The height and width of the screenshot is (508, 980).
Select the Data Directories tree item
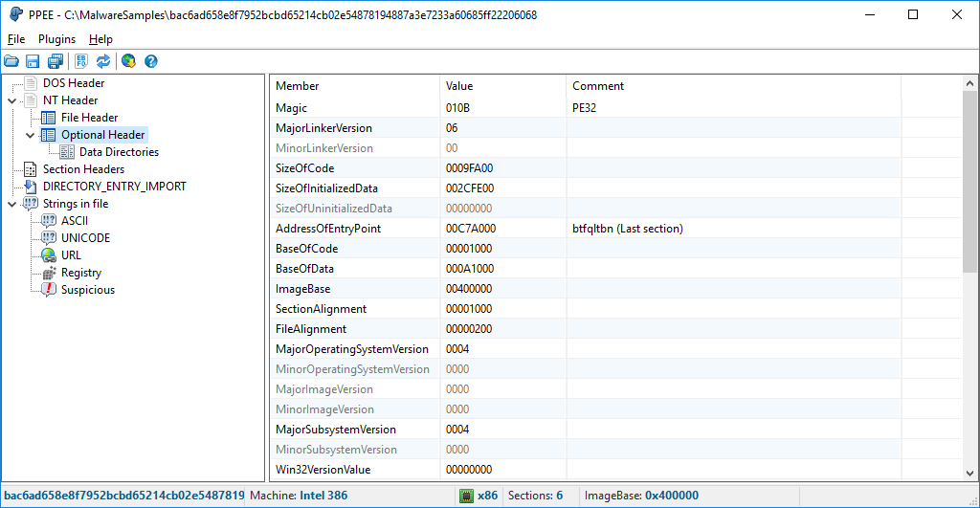(x=119, y=152)
